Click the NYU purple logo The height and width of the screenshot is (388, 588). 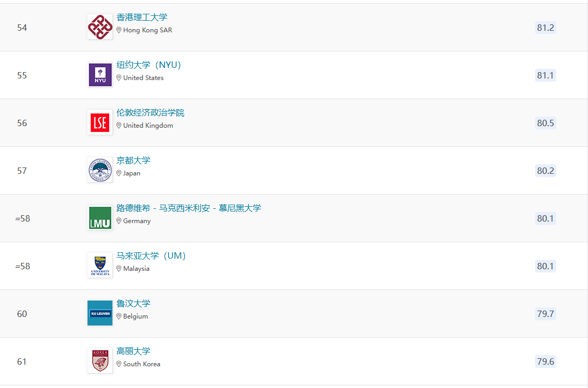click(x=100, y=75)
